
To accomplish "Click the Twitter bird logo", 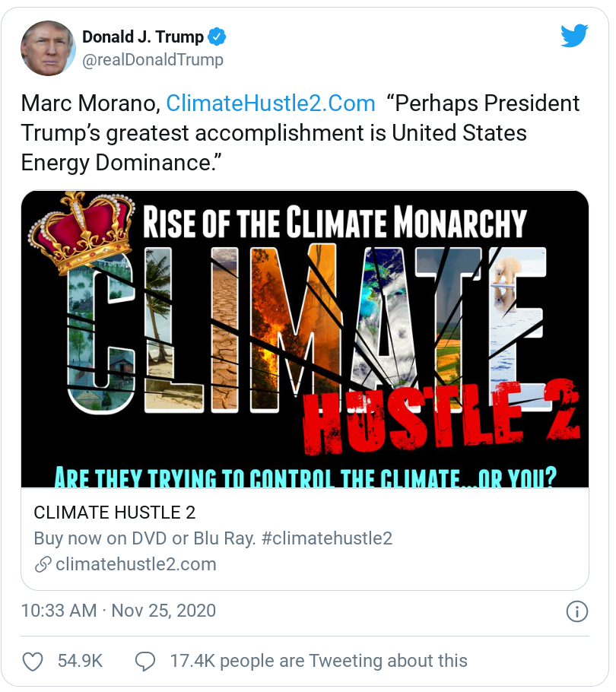I will tap(574, 36).
